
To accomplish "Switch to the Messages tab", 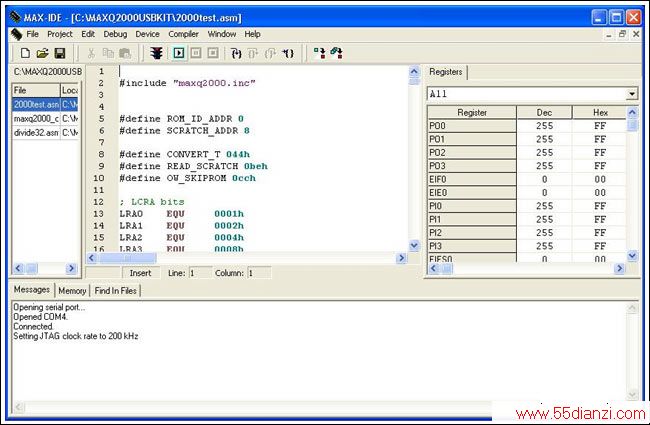I will coord(32,289).
